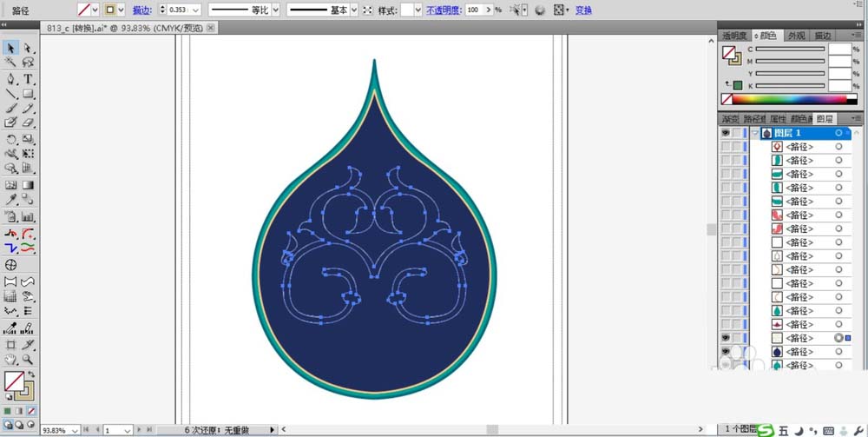This screenshot has height=437, width=868.
Task: Select the Type tool
Action: point(28,79)
